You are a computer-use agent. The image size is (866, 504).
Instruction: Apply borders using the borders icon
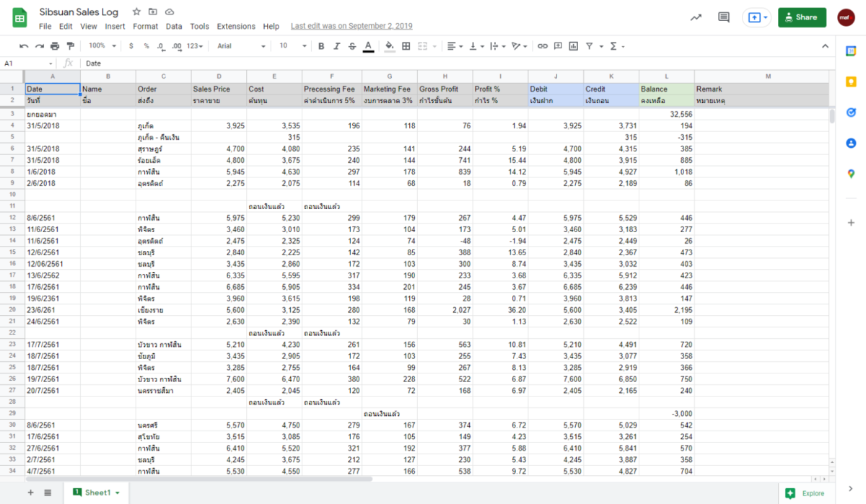(405, 45)
